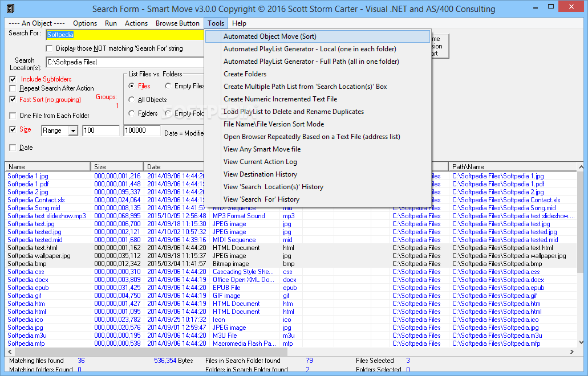Select Automated PlayList Generator - Local
The height and width of the screenshot is (376, 588).
tap(318, 49)
